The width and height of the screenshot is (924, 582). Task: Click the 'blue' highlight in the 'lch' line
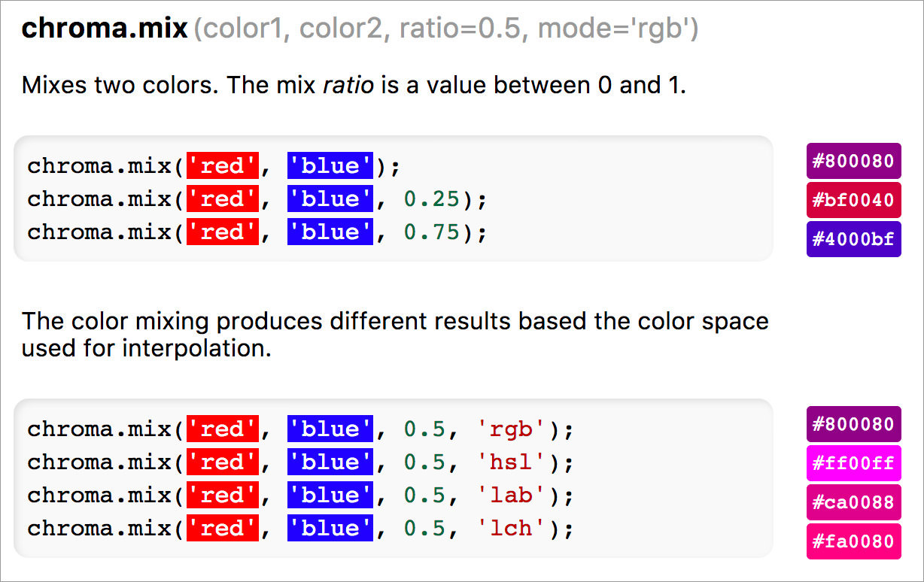click(x=330, y=529)
